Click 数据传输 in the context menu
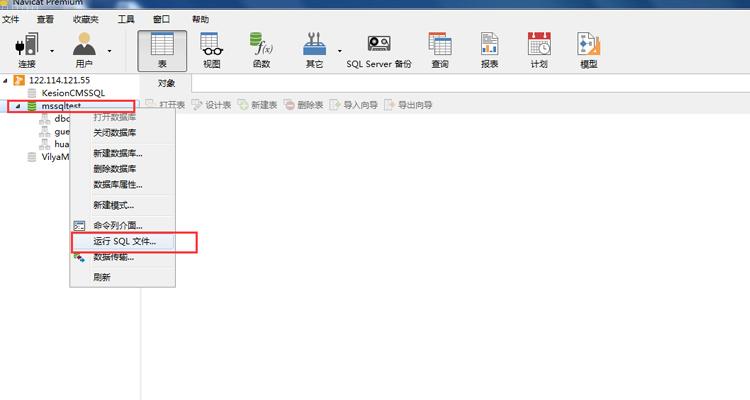750x400 pixels. [x=113, y=257]
